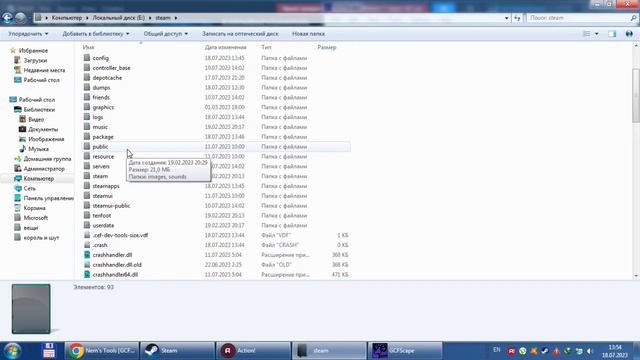
Task: Click the Steam icon in system tray
Action: pos(545,351)
